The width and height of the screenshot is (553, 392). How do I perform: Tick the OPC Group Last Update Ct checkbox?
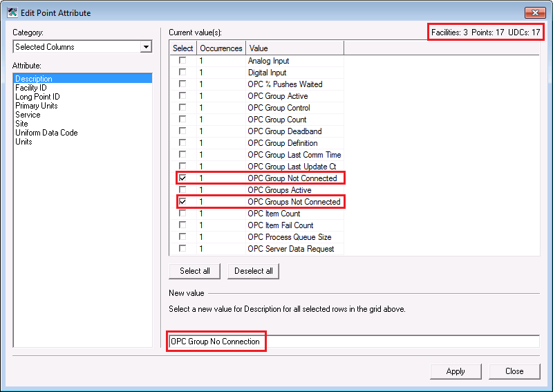pos(182,166)
